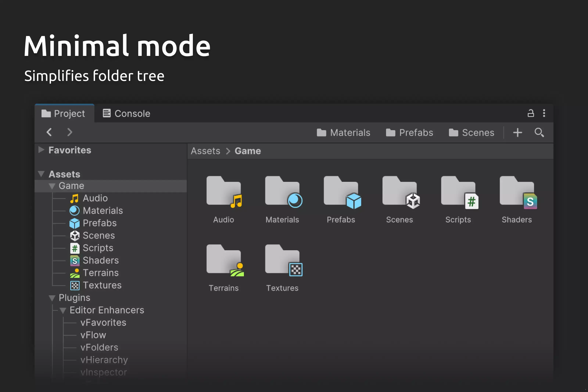Toggle the panel lock icon
The width and height of the screenshot is (588, 392).
(530, 113)
